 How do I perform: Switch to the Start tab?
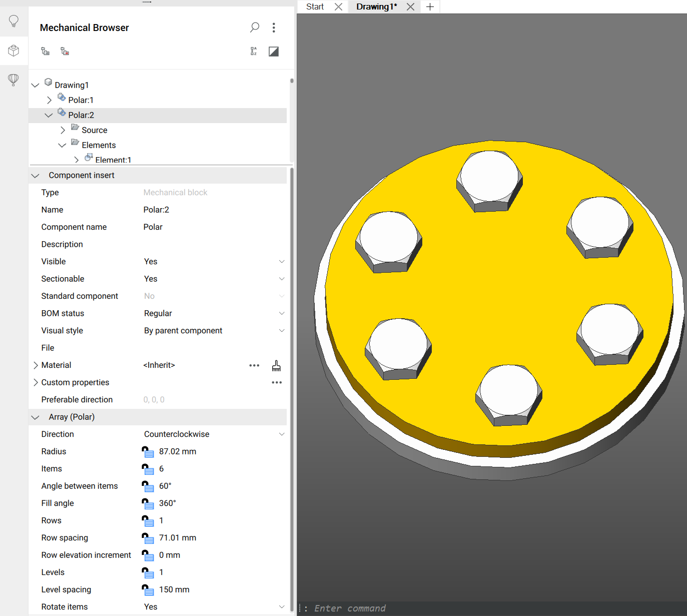(x=315, y=7)
